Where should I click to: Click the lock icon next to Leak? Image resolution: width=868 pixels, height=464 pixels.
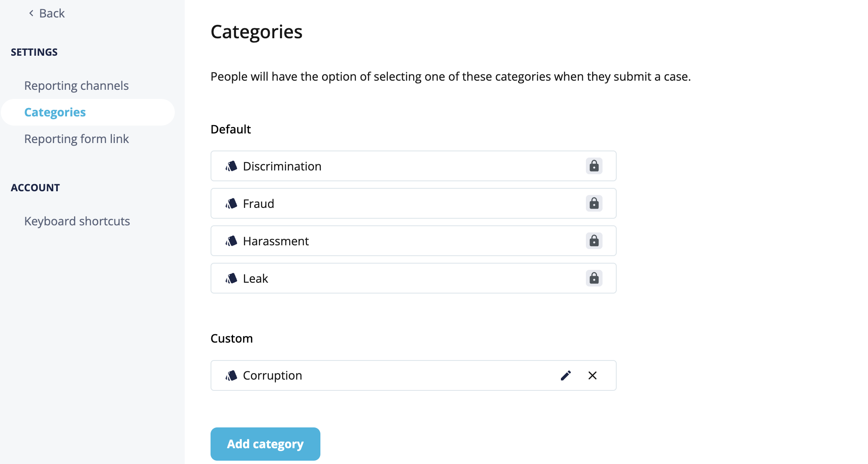(x=594, y=278)
